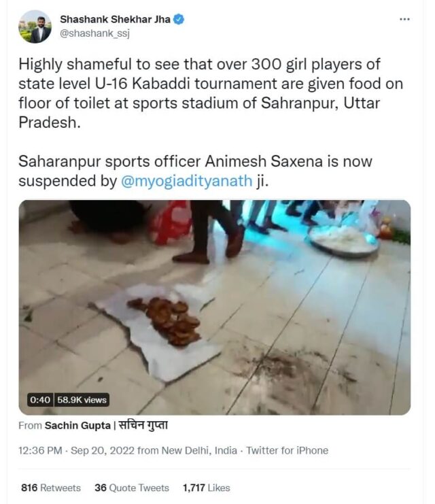Click Shashank Shekhar Jha's profile avatar
Screen dimensions: 435x504
coord(35,26)
